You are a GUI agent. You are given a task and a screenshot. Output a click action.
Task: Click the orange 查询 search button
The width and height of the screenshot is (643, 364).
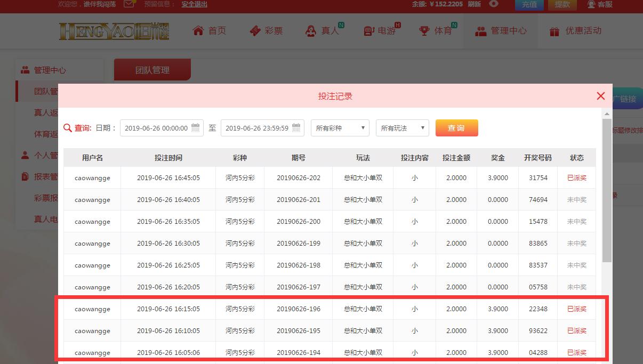[x=457, y=128]
